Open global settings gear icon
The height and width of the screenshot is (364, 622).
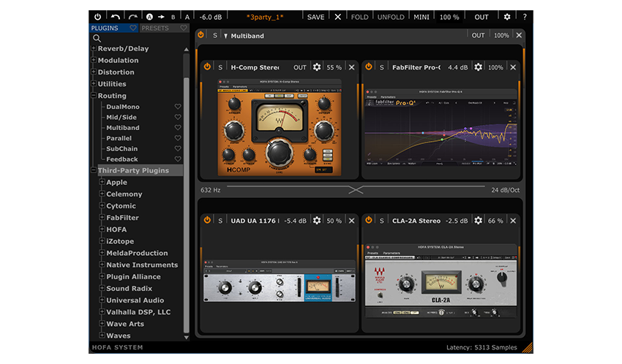pyautogui.click(x=507, y=17)
